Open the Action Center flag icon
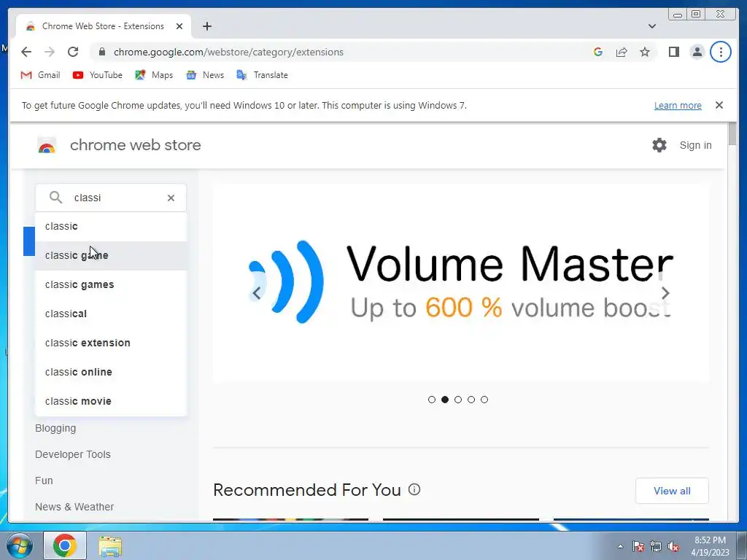This screenshot has height=560, width=747. click(x=638, y=546)
